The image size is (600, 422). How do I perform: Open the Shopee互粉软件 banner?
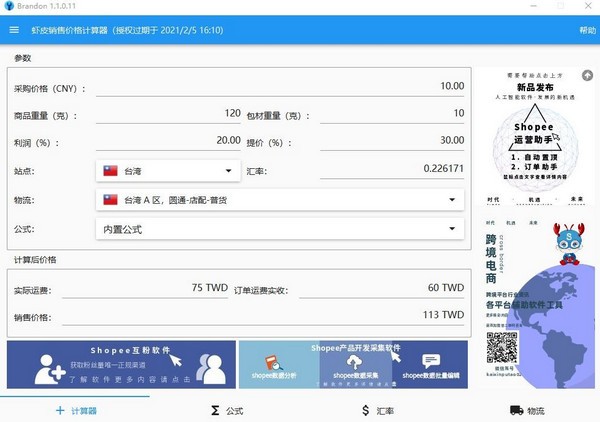(x=121, y=365)
